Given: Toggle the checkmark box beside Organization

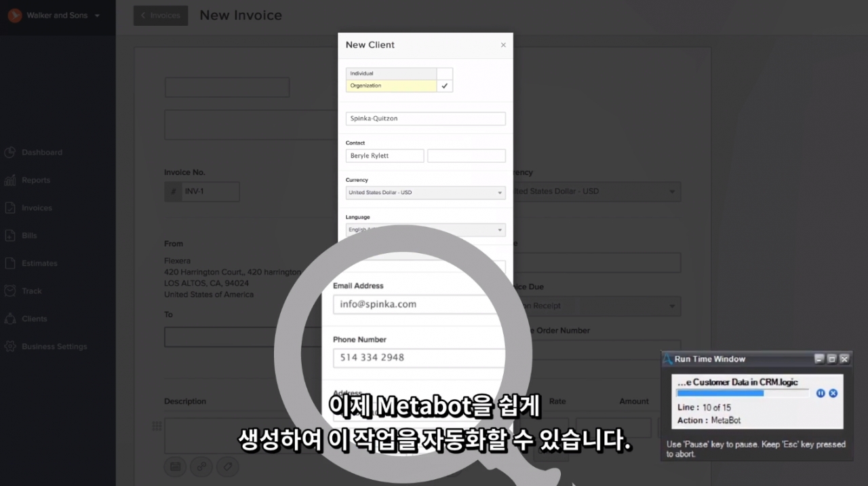Looking at the screenshot, I should (445, 86).
